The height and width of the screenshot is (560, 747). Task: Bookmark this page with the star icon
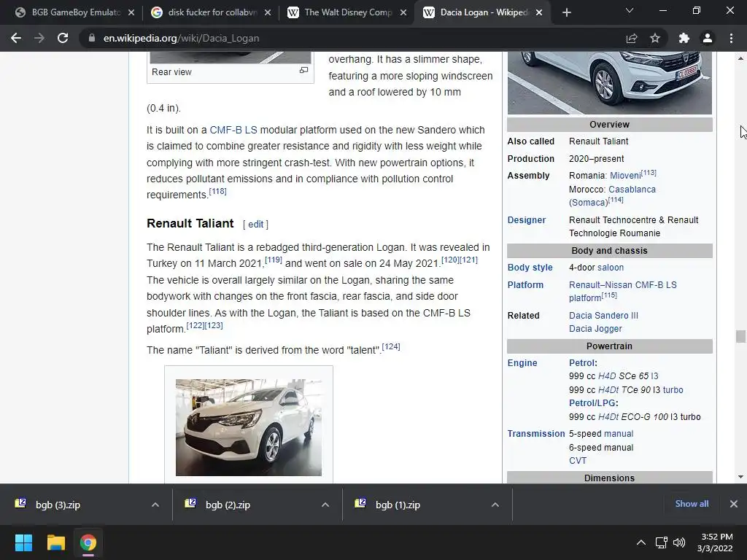click(655, 38)
